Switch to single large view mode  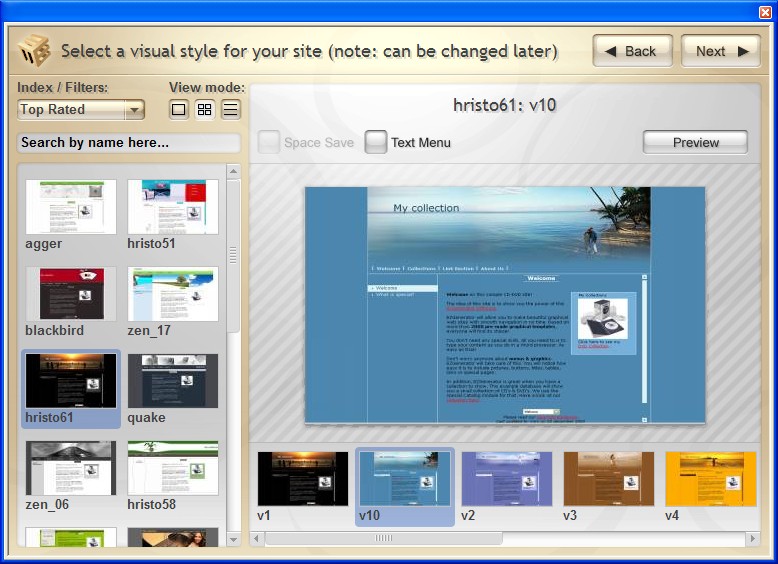tap(179, 110)
